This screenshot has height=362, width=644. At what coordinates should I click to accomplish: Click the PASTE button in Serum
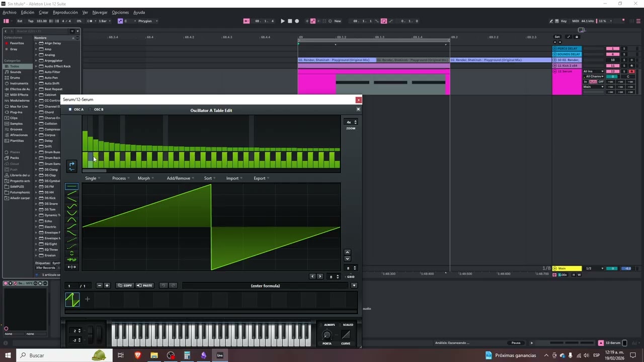point(144,286)
